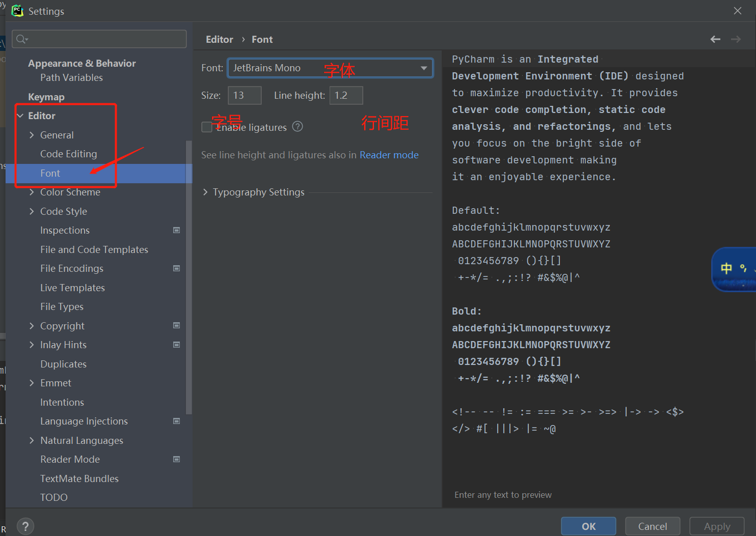Open File Encodings settings
The width and height of the screenshot is (756, 536).
point(72,268)
